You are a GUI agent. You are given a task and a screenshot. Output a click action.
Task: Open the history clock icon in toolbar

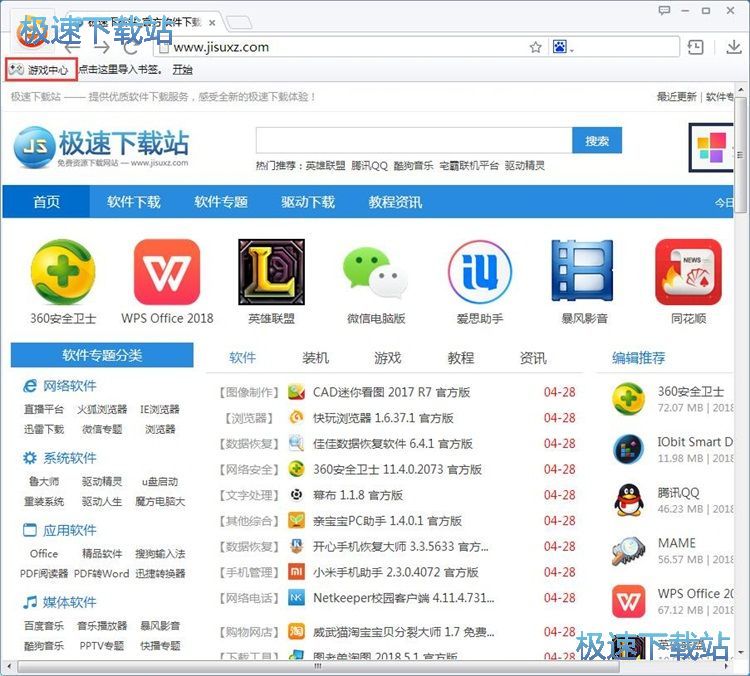pos(695,47)
